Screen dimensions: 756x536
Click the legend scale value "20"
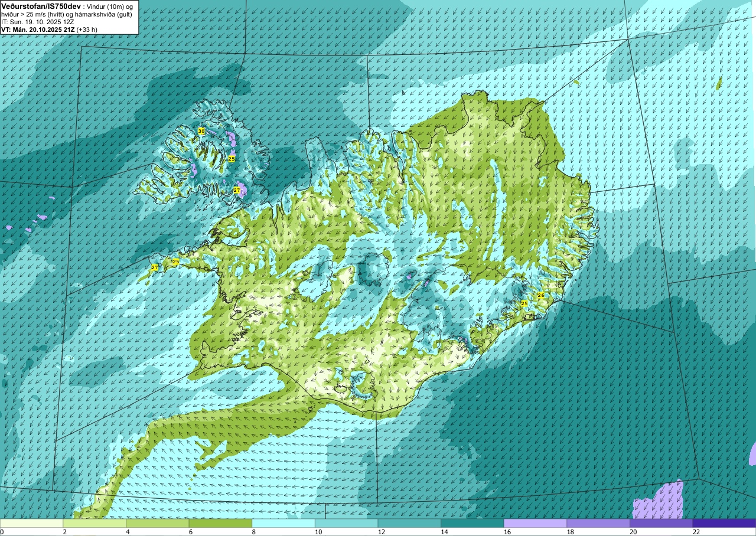(634, 532)
